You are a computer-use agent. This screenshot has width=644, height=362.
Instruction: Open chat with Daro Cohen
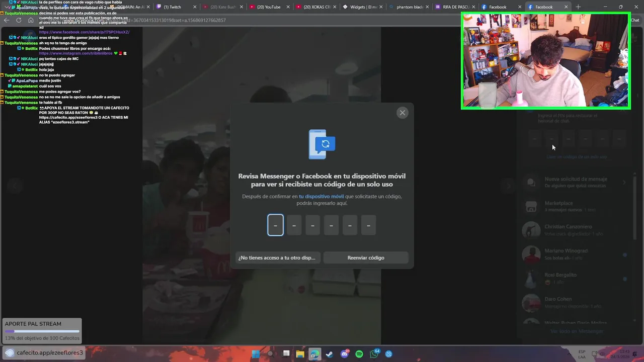(576, 302)
